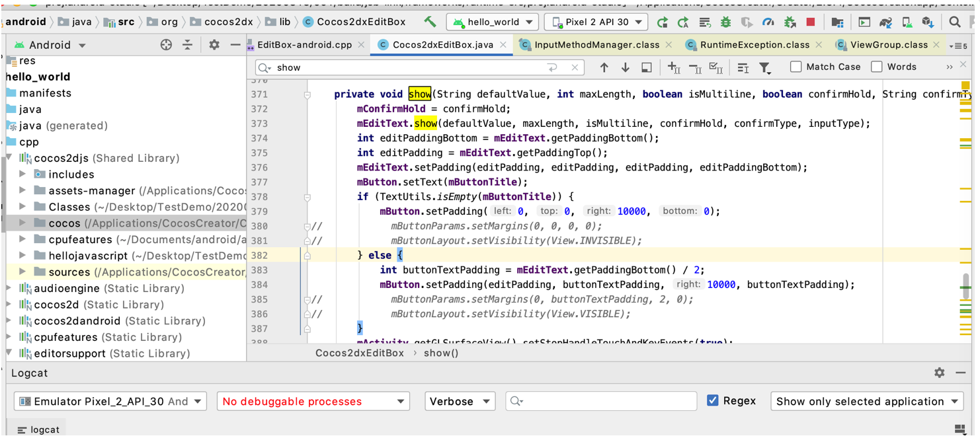The width and height of the screenshot is (980, 440).
Task: Stop the app with red square icon
Action: point(811,22)
